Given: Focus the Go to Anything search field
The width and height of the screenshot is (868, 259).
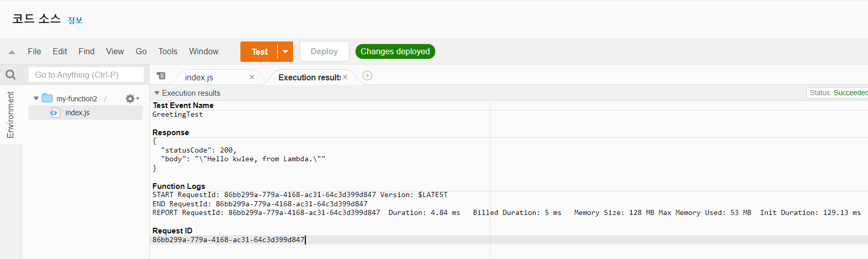Looking at the screenshot, I should coord(86,75).
